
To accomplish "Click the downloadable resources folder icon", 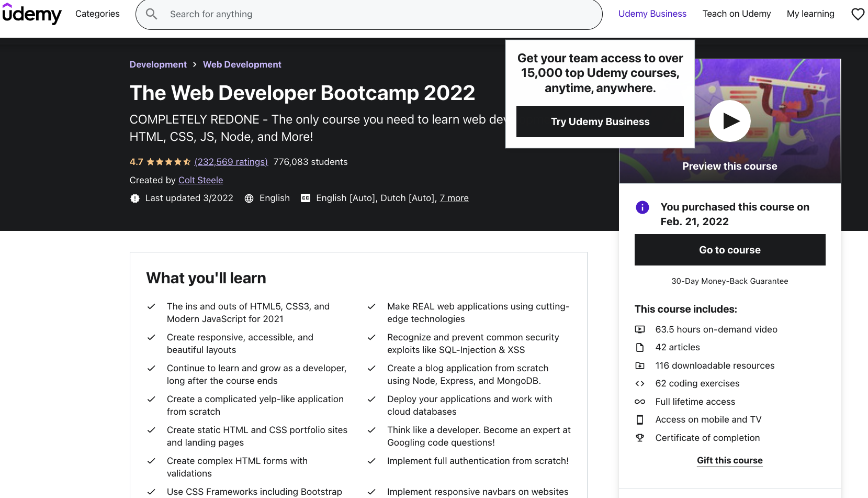I will click(640, 366).
